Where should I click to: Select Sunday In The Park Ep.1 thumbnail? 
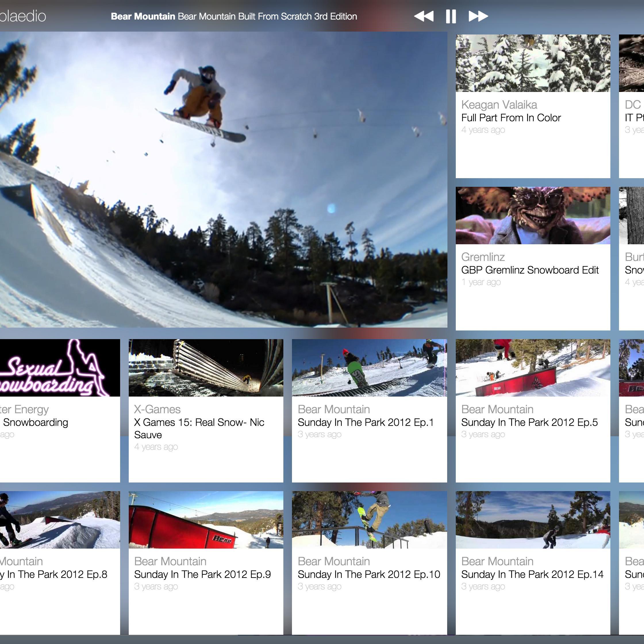coord(369,368)
